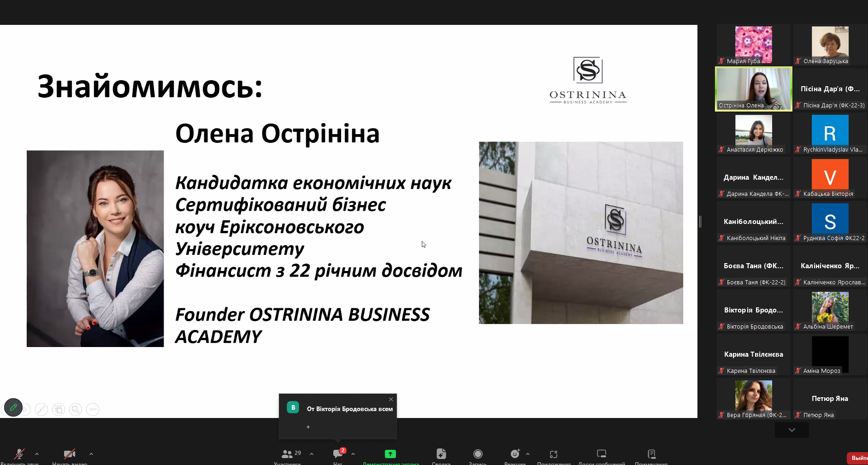Click the gallery panel resize handle
Screen dimensions: 868x465
(x=700, y=222)
